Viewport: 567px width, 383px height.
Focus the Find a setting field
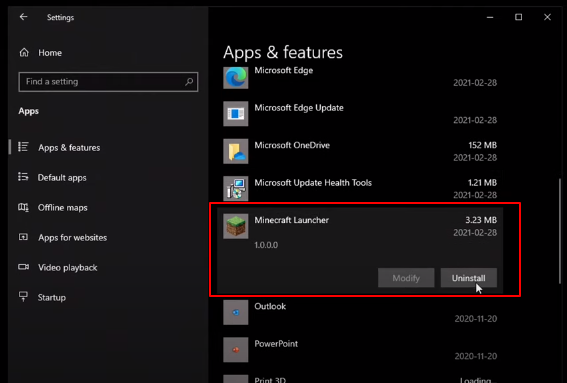(108, 82)
